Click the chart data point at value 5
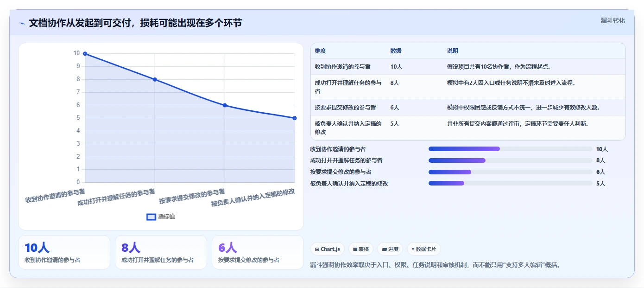The width and height of the screenshot is (644, 288). (x=295, y=118)
